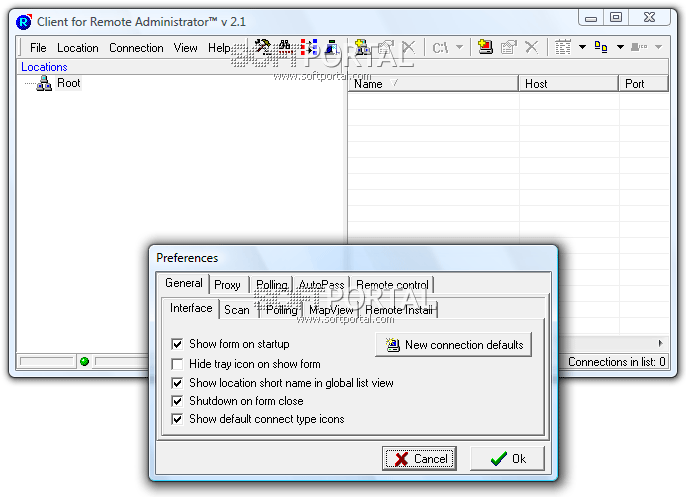Viewport: 686px width, 497px height.
Task: Open the top-row Polling tab
Action: coord(272,285)
